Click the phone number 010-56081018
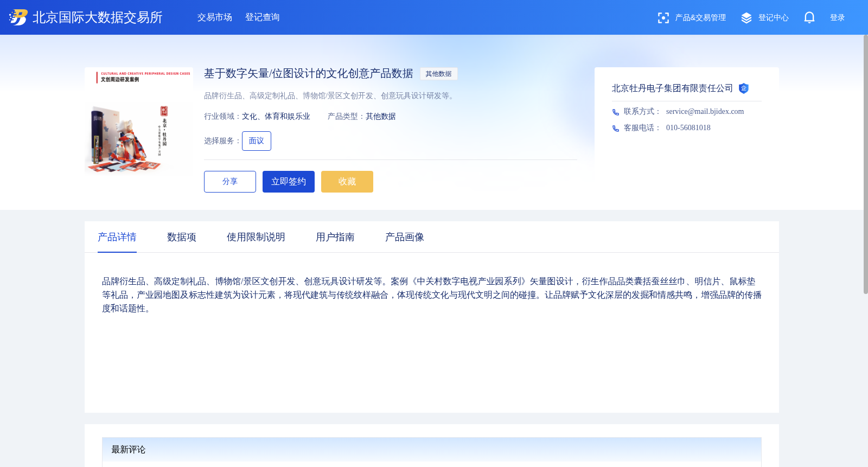The height and width of the screenshot is (467, 868). (688, 128)
